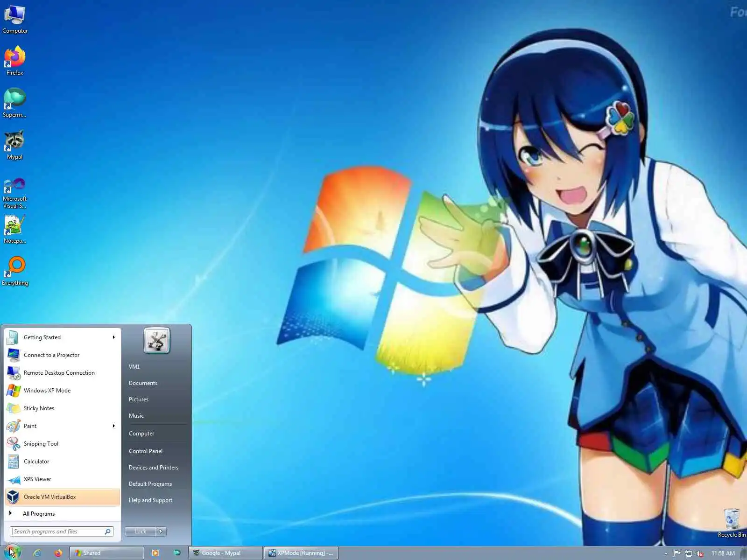Launch Remote Desktop Connection

pyautogui.click(x=63, y=373)
